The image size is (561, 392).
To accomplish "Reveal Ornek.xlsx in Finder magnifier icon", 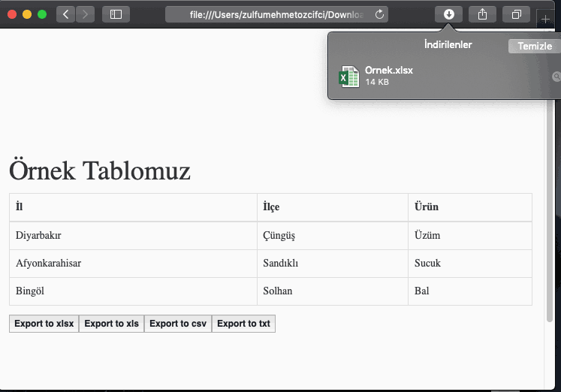I will (556, 76).
